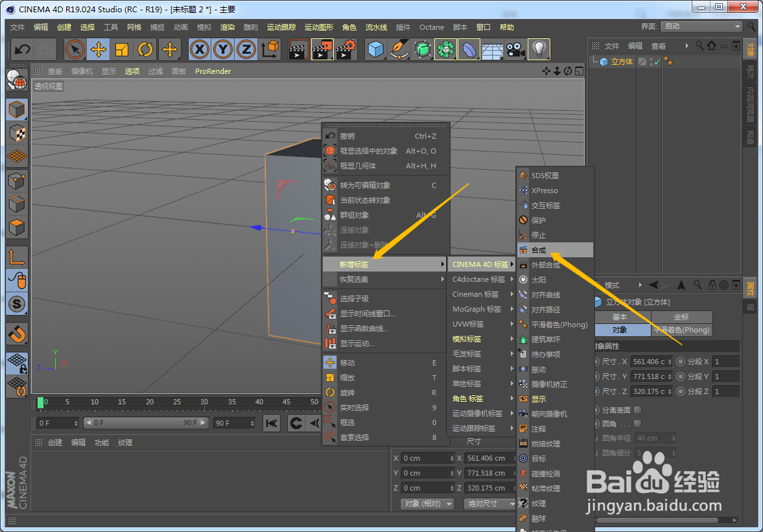This screenshot has width=763, height=532.
Task: Add a Light object from toolbar
Action: pos(539,49)
